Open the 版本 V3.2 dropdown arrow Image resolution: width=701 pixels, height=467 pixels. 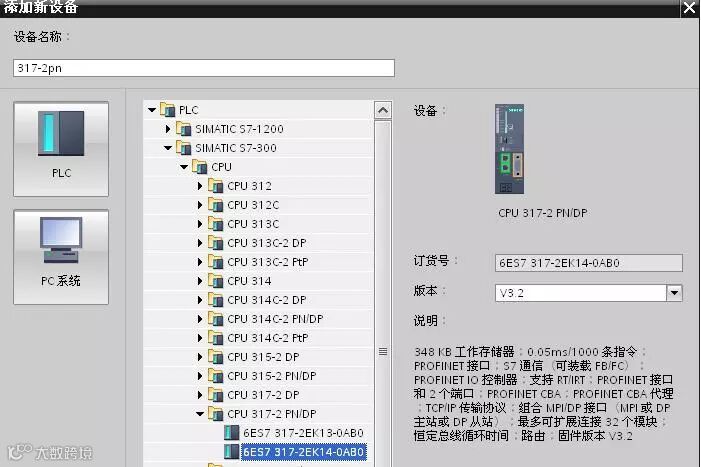[x=674, y=293]
